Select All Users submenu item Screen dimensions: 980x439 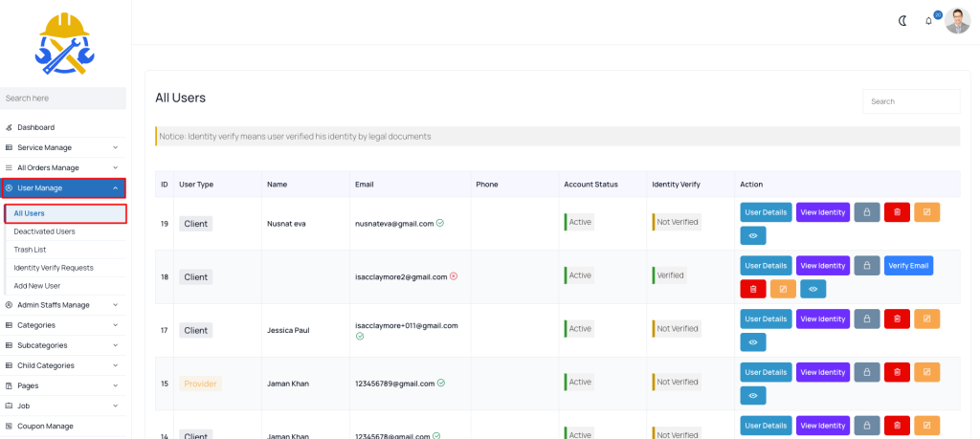(66, 213)
